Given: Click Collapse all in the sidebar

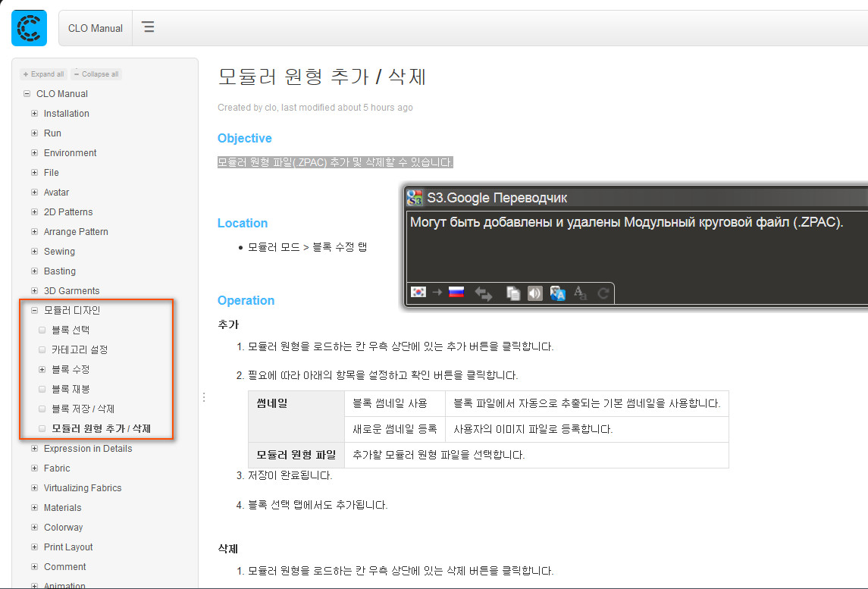Looking at the screenshot, I should 96,74.
